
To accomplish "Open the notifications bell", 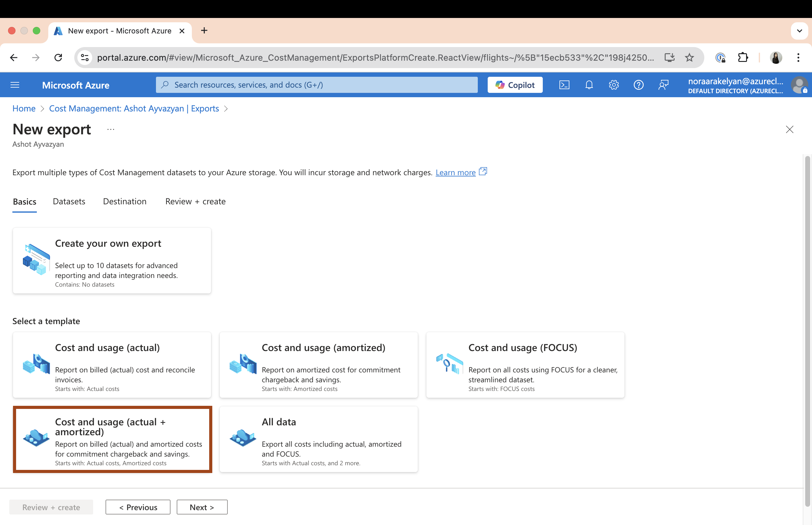I will pyautogui.click(x=589, y=85).
